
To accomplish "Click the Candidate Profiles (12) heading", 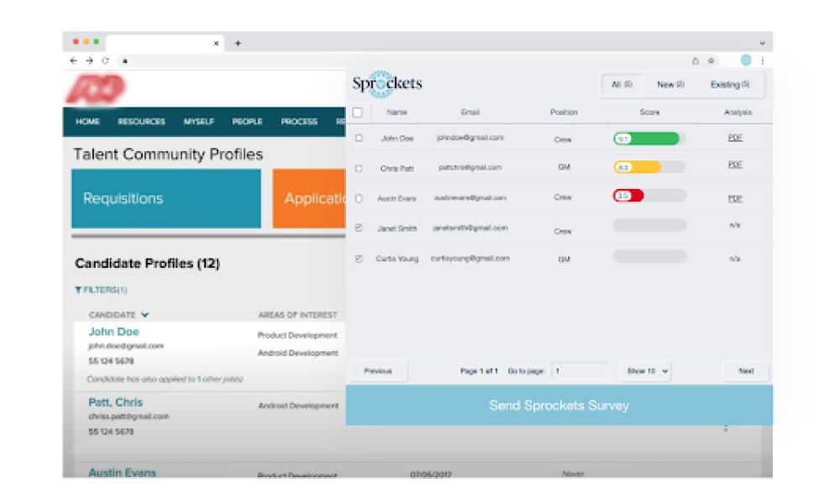I will pos(147,264).
